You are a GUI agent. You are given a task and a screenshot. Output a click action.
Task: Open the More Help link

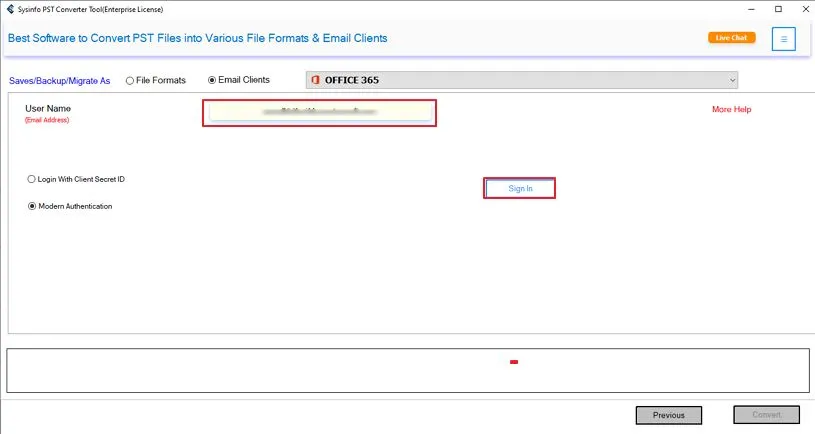click(x=731, y=109)
